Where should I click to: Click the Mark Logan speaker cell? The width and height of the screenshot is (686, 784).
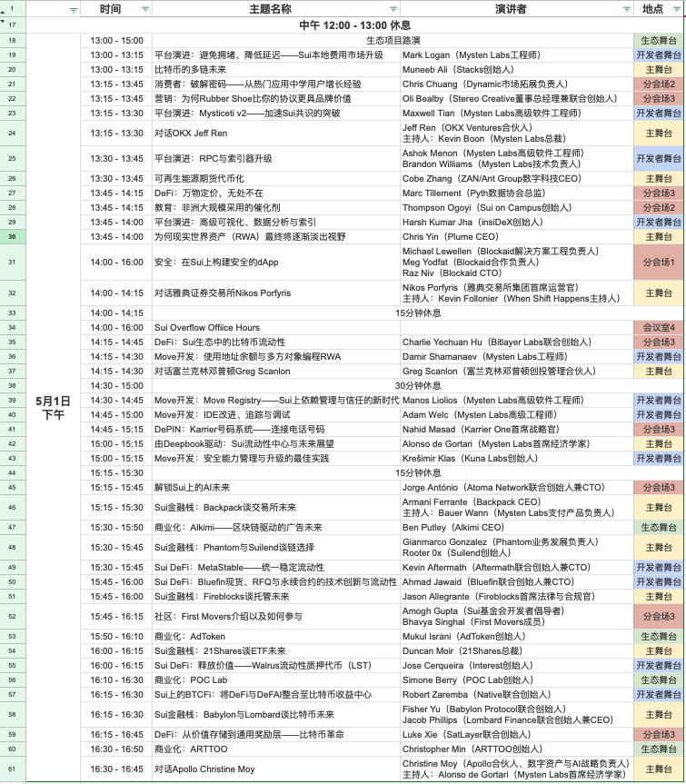tap(516, 55)
